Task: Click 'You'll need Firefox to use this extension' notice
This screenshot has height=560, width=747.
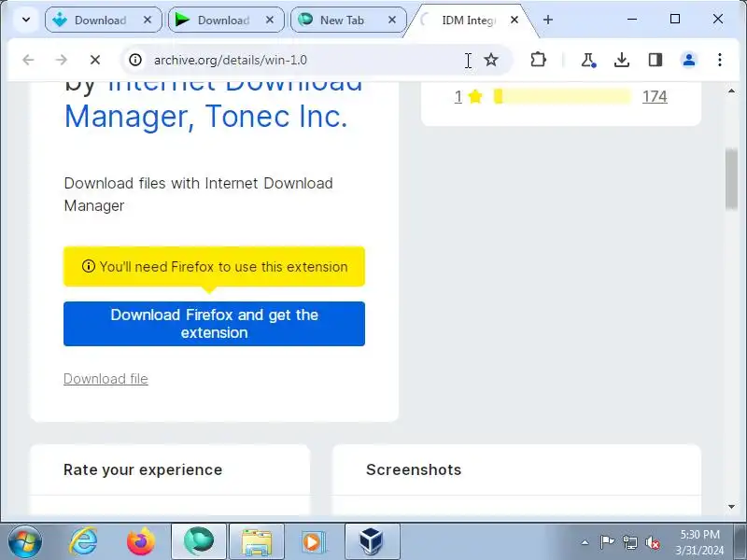Action: 215,267
